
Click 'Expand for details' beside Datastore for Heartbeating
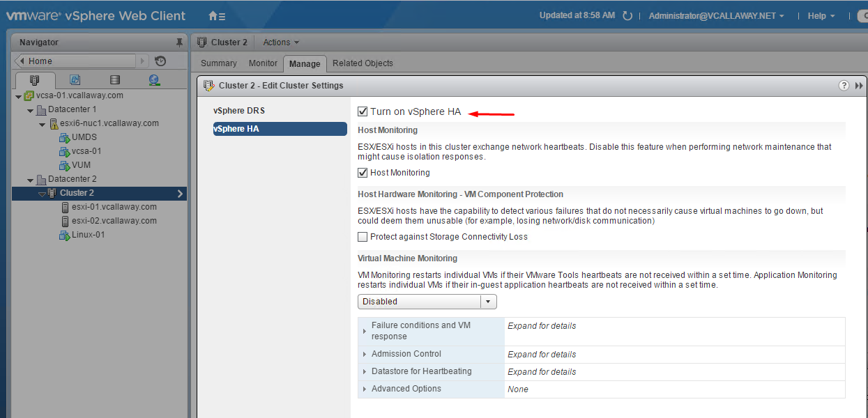click(x=542, y=372)
